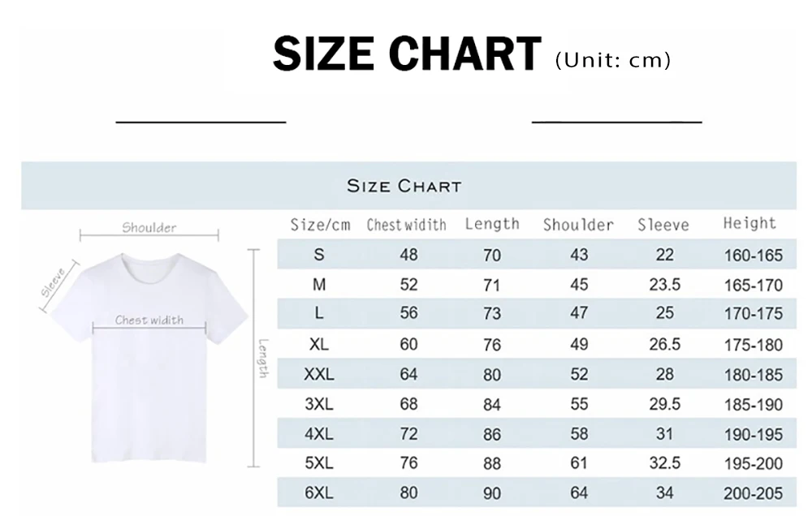Viewport: 812px width, 516px height.
Task: Select the Sleeve column header
Action: [x=663, y=225]
